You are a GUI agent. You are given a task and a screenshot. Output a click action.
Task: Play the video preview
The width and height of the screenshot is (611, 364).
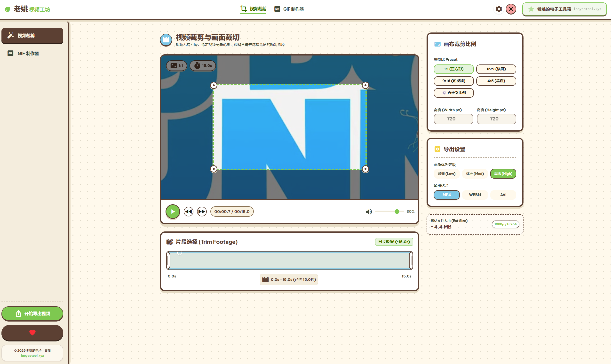tap(173, 211)
